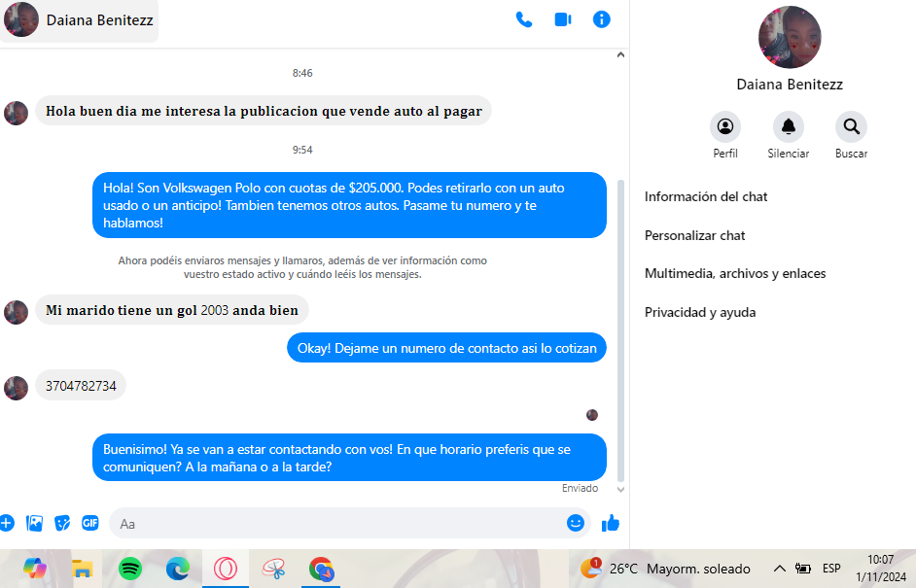Open the emoji picker in message box

pos(576,523)
